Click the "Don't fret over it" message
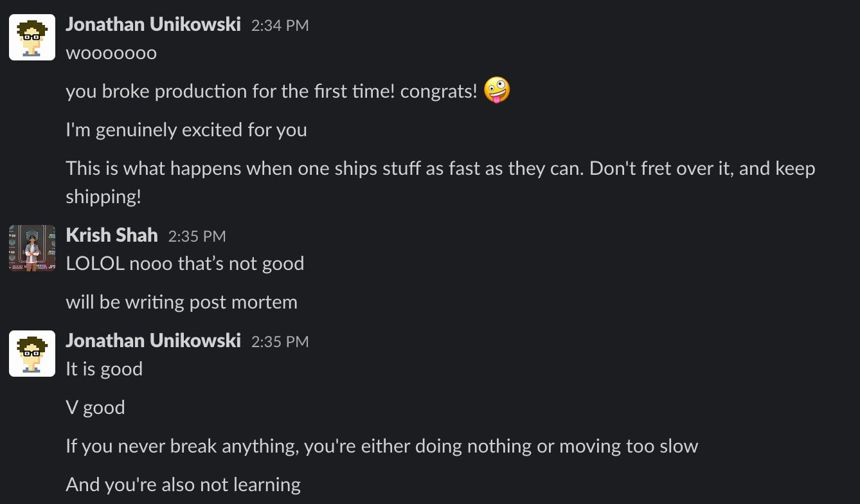860x504 pixels. coord(440,169)
